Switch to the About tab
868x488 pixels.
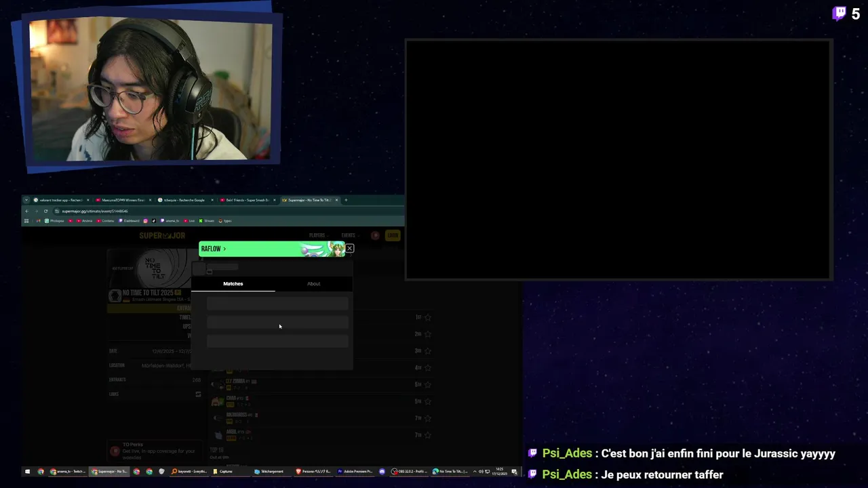point(313,284)
